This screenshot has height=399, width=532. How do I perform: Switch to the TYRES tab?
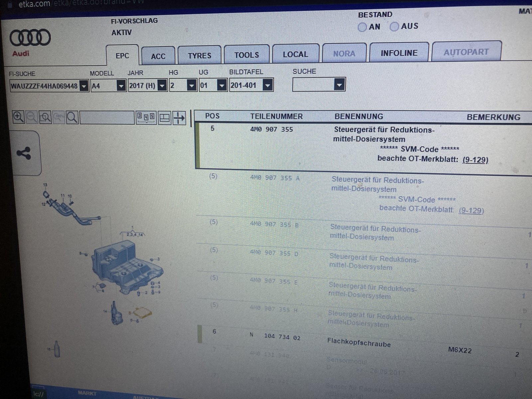(x=199, y=55)
